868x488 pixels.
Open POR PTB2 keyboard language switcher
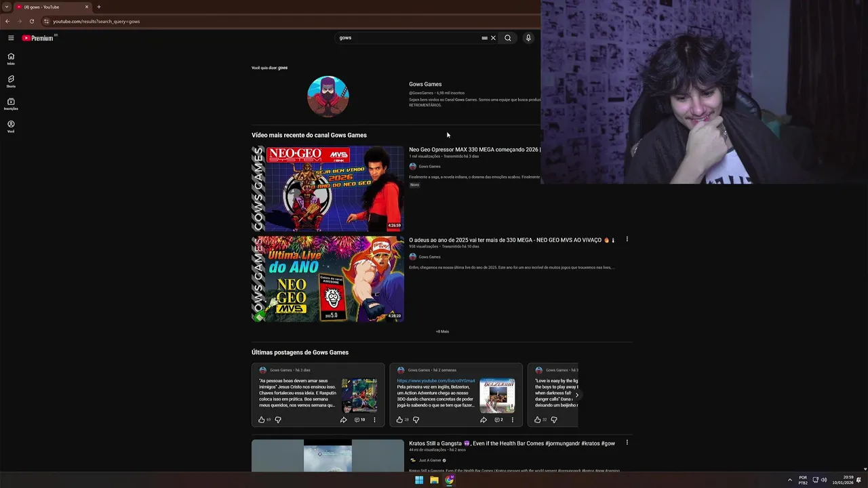pos(803,480)
